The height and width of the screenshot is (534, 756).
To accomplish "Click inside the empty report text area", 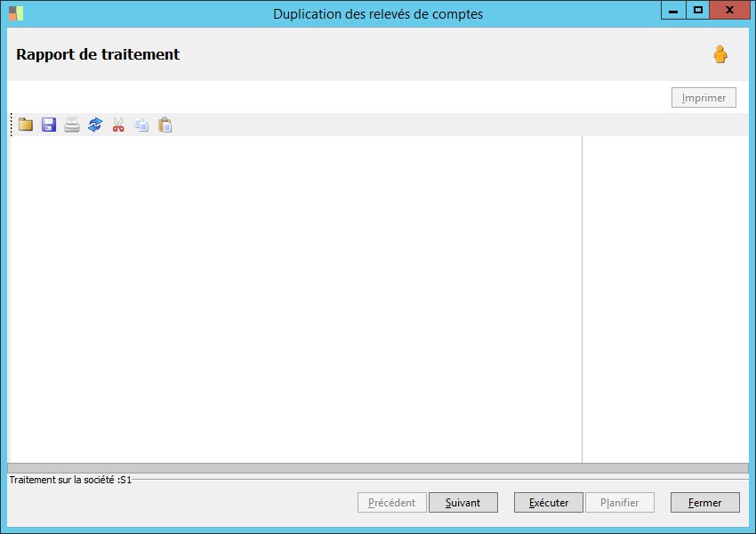I will (295, 299).
